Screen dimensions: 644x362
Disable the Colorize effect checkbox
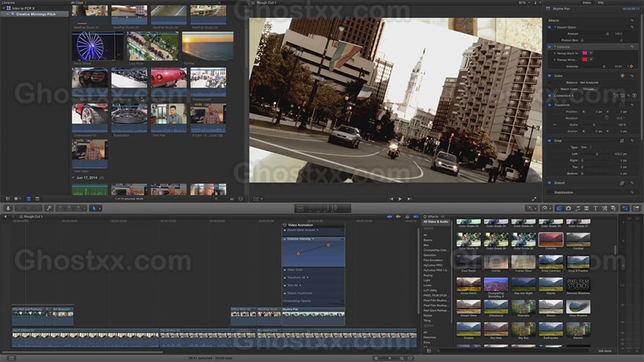pos(550,47)
